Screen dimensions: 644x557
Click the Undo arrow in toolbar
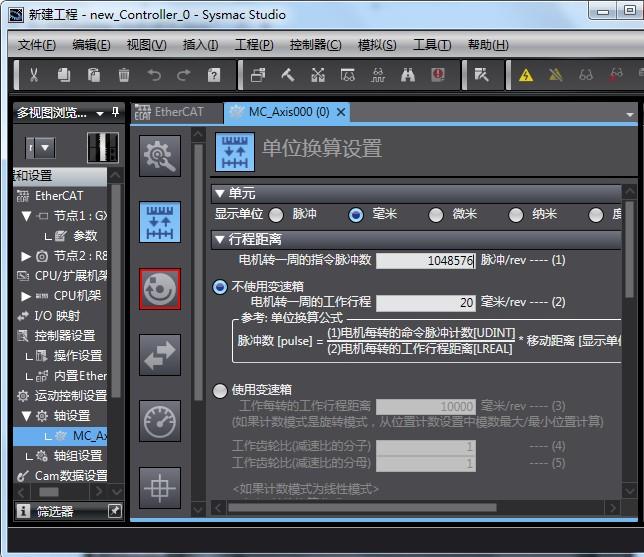[x=154, y=75]
